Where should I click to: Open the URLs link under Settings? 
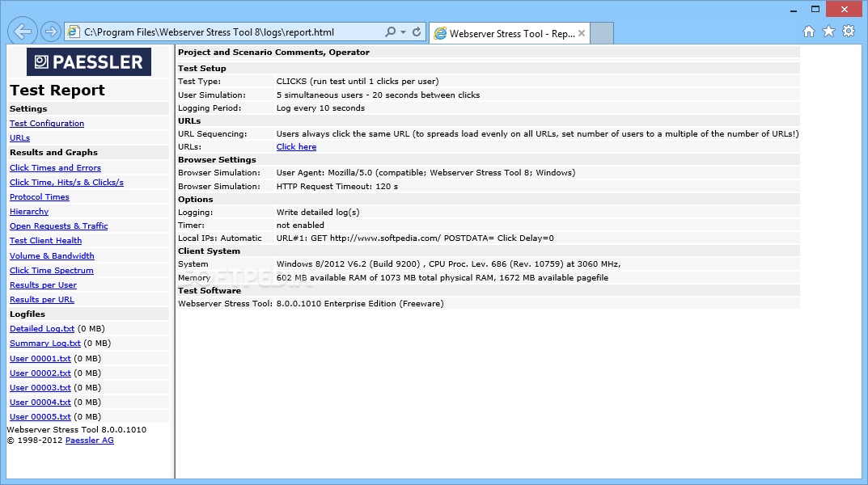tap(20, 137)
